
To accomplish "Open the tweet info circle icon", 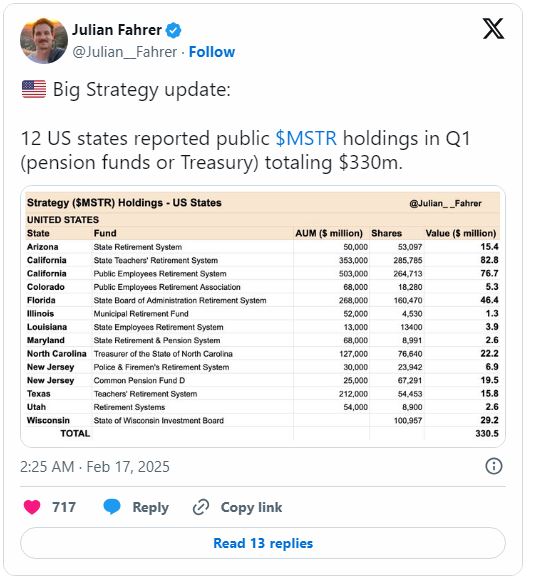I will click(x=494, y=466).
